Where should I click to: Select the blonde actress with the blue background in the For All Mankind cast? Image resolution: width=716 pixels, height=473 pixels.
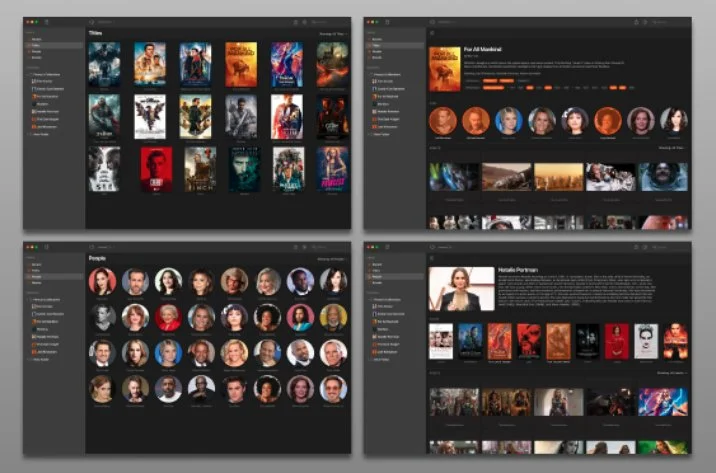coord(509,121)
